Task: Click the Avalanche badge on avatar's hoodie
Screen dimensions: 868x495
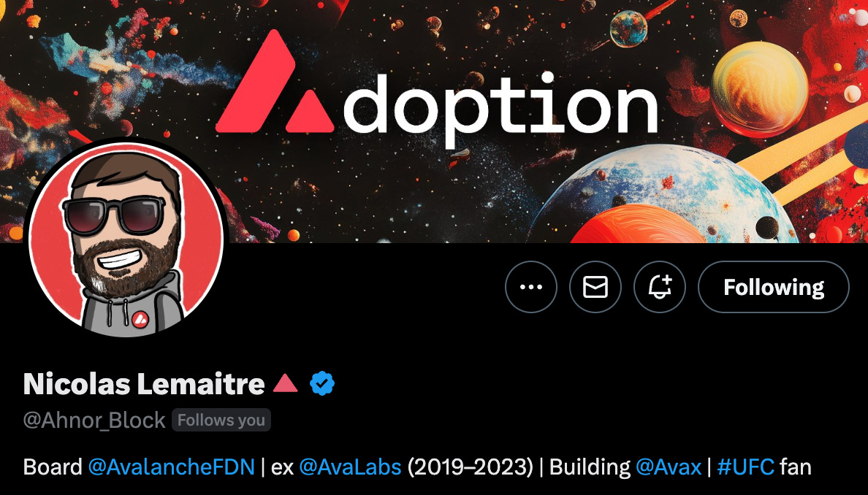Action: click(x=140, y=318)
